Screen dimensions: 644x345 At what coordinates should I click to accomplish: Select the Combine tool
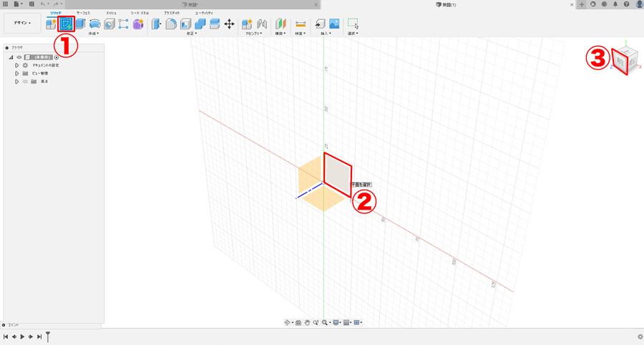pyautogui.click(x=200, y=24)
